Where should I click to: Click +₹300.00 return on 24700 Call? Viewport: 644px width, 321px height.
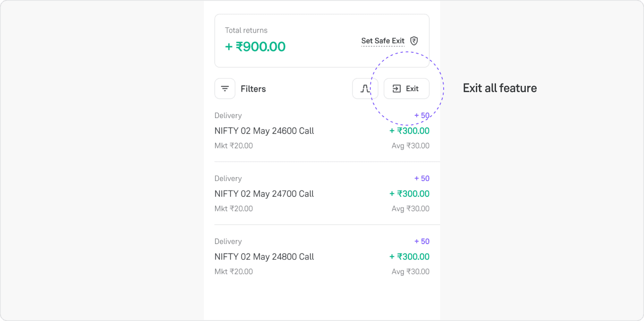pyautogui.click(x=409, y=194)
